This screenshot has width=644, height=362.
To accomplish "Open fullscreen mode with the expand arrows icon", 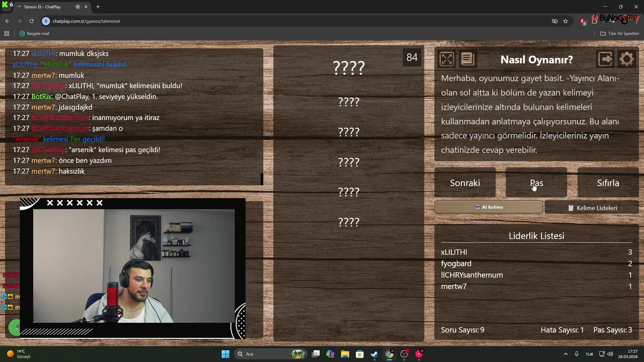I will (447, 59).
